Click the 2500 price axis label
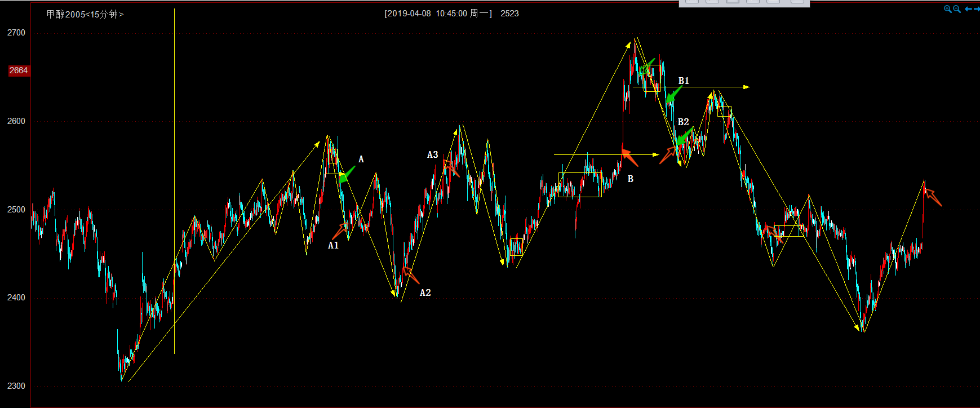The width and height of the screenshot is (980, 408). click(16, 210)
